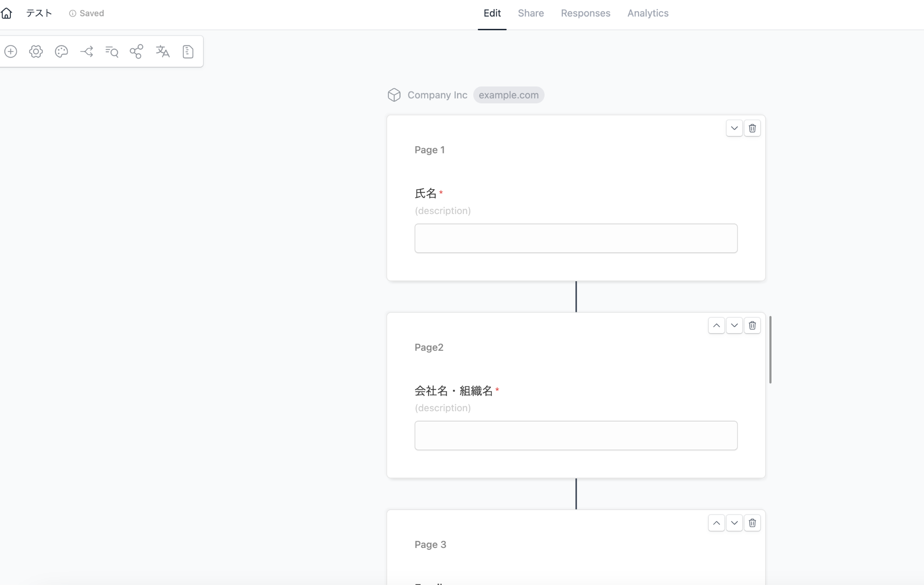Click the add field plus icon
Viewport: 924px width, 585px height.
click(11, 51)
